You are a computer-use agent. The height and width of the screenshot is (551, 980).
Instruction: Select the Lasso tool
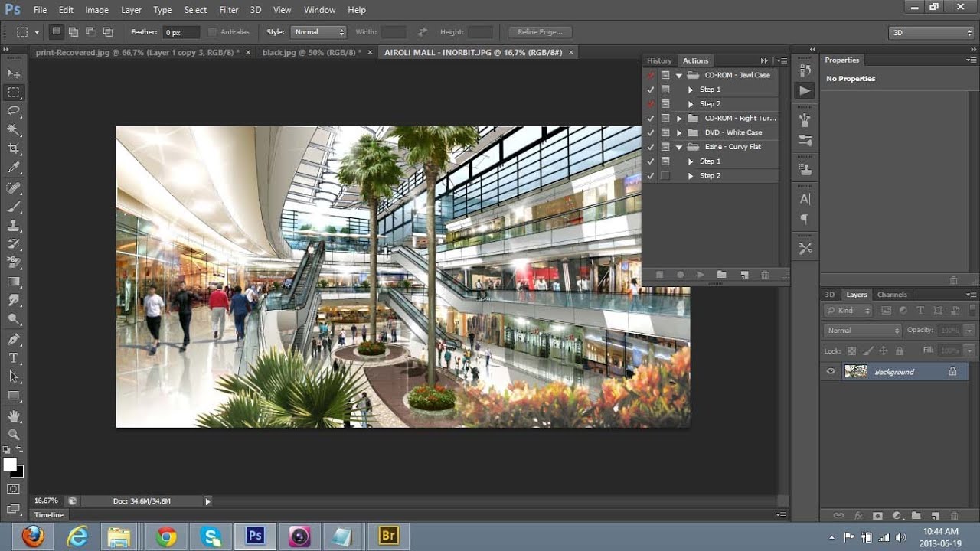pos(14,111)
